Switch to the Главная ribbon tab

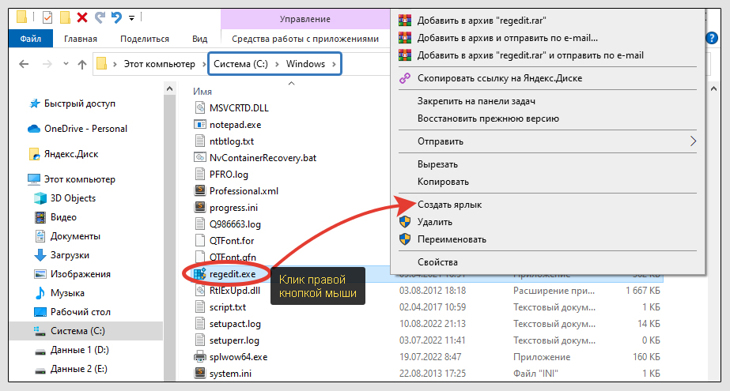point(81,39)
